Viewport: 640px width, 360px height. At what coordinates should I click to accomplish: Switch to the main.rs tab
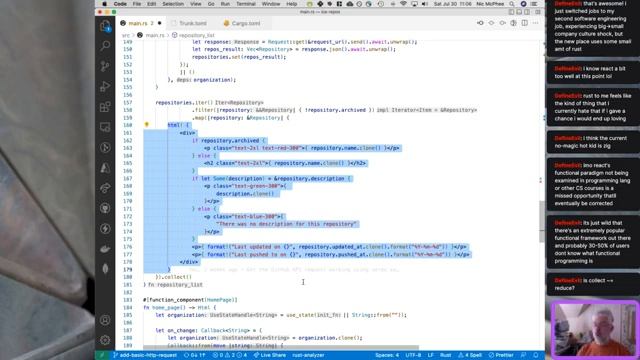(141, 23)
